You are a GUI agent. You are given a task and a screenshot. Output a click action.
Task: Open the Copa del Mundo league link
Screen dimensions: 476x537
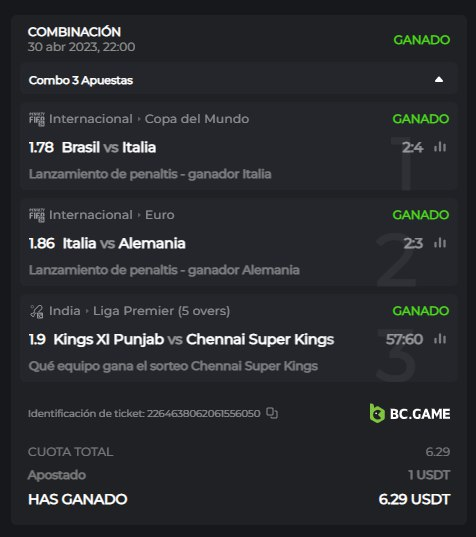pyautogui.click(x=197, y=119)
